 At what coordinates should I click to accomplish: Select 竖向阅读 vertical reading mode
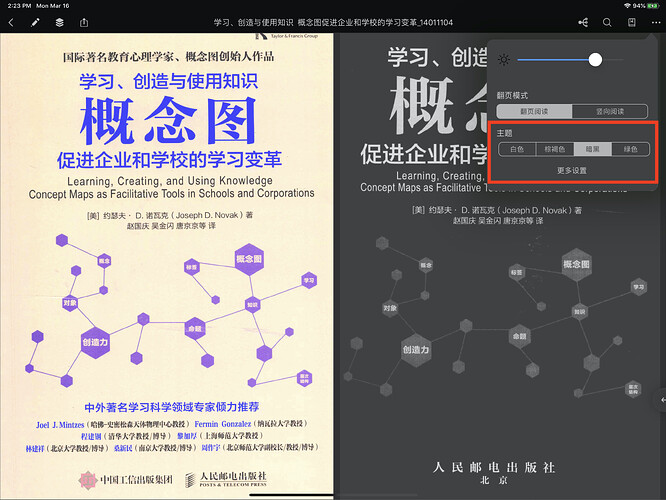tap(610, 111)
